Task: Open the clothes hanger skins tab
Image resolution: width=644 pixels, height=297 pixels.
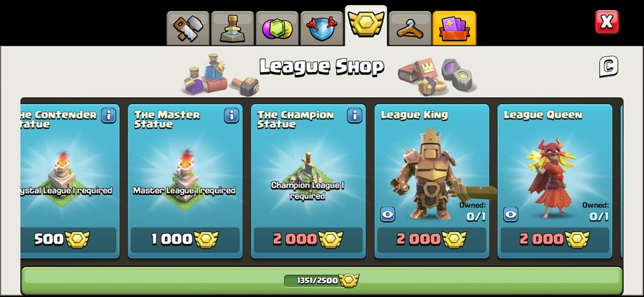Action: pyautogui.click(x=410, y=28)
